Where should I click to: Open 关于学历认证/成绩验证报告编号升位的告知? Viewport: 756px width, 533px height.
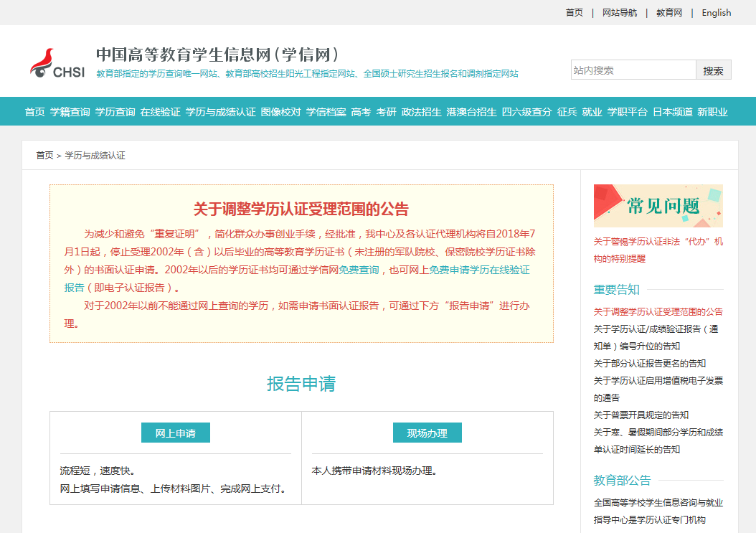tap(656, 338)
